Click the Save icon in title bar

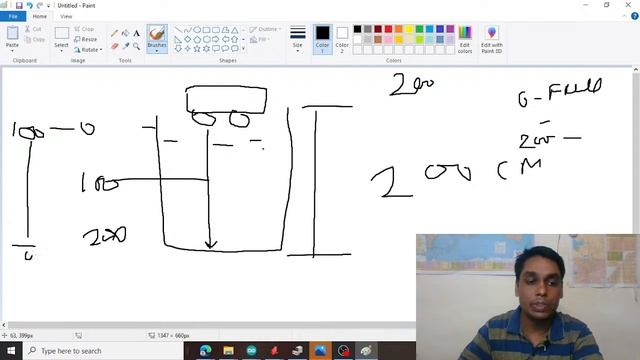19,5
